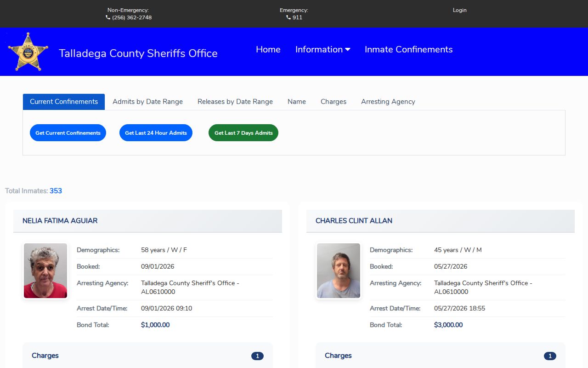Click the sheriff star badge logo
The height and width of the screenshot is (368, 588).
[28, 52]
